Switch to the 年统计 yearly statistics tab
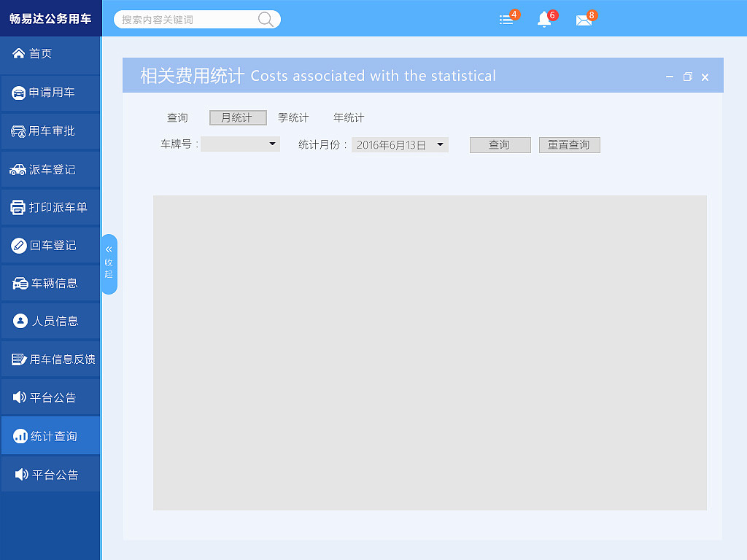This screenshot has width=747, height=560. click(348, 117)
